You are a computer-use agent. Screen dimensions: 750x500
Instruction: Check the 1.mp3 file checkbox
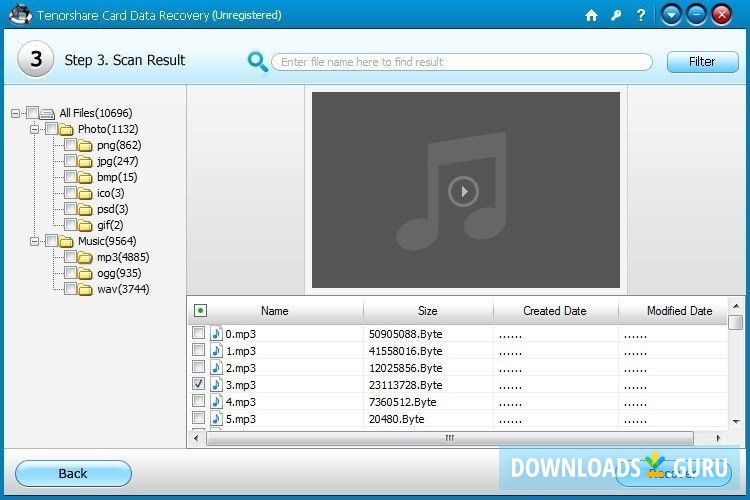[199, 350]
